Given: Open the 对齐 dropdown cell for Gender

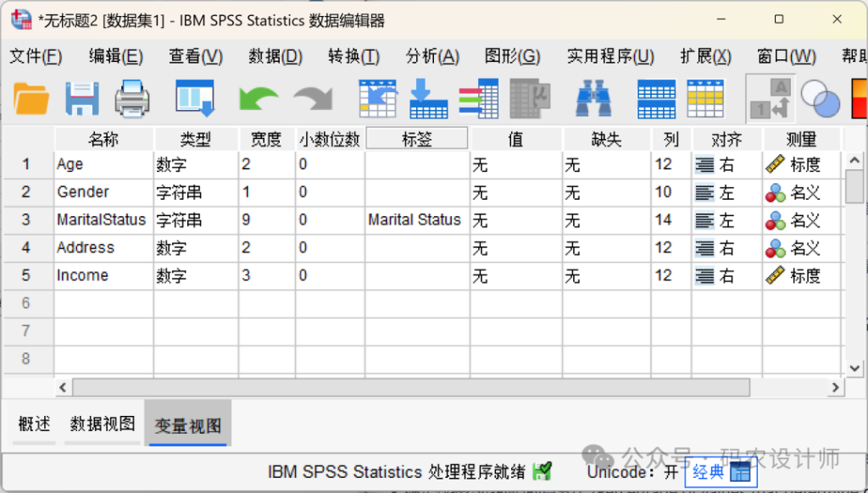Looking at the screenshot, I should click(x=726, y=193).
